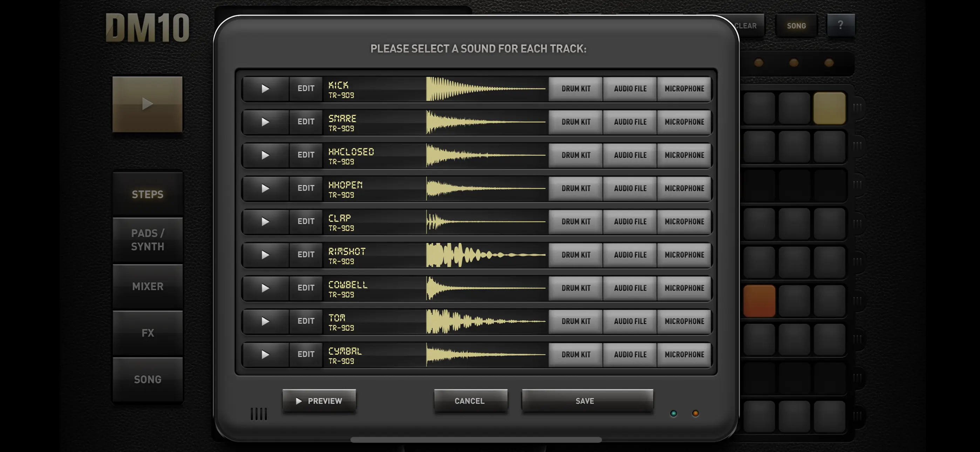Preview the COWBELL track sound

pyautogui.click(x=265, y=288)
